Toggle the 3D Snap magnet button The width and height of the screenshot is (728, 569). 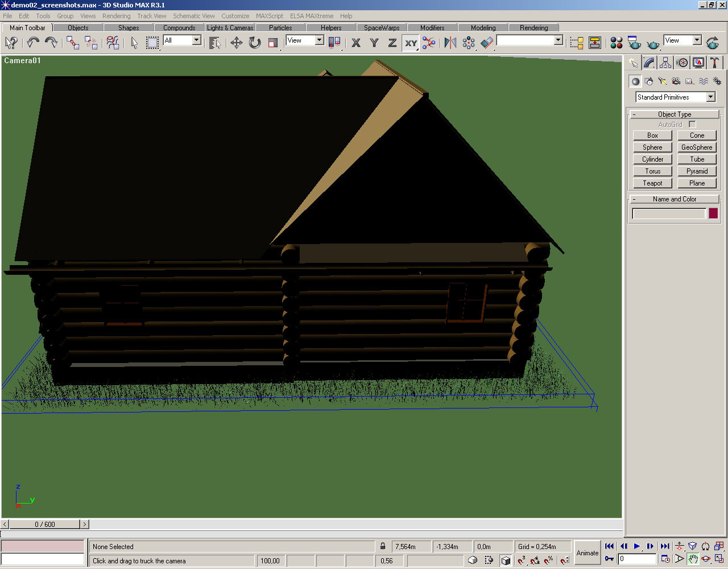(x=521, y=560)
